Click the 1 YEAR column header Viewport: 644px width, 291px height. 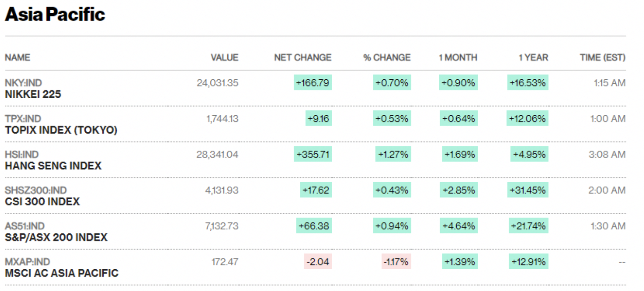(533, 58)
